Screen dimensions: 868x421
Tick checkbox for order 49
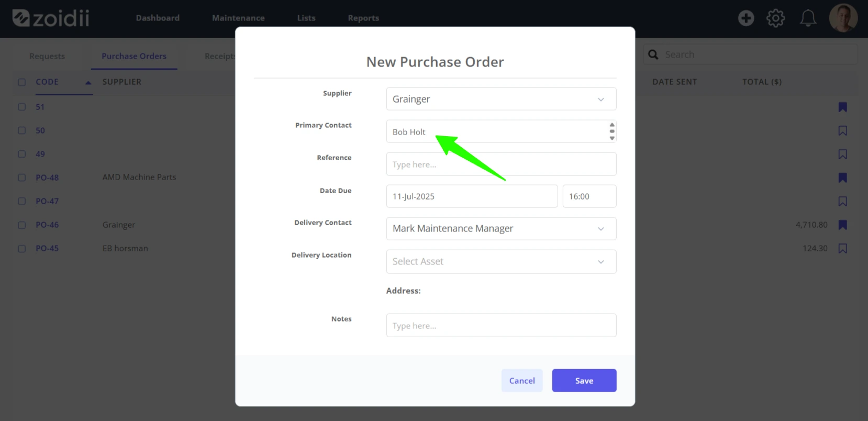click(21, 154)
